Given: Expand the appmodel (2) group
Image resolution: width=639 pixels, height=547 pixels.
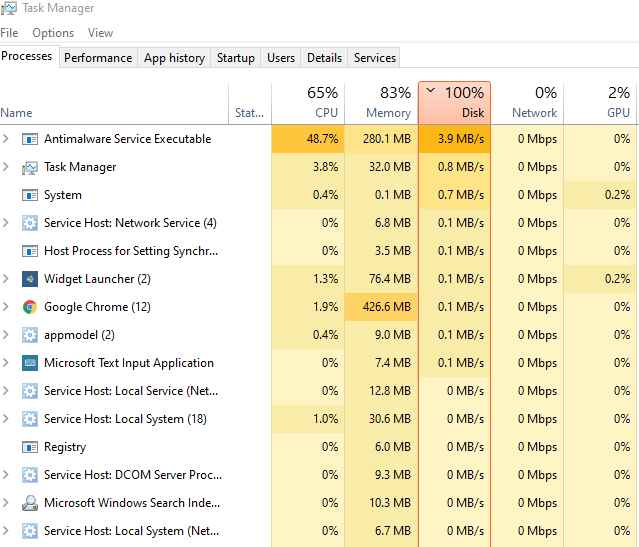Looking at the screenshot, I should coord(6,335).
